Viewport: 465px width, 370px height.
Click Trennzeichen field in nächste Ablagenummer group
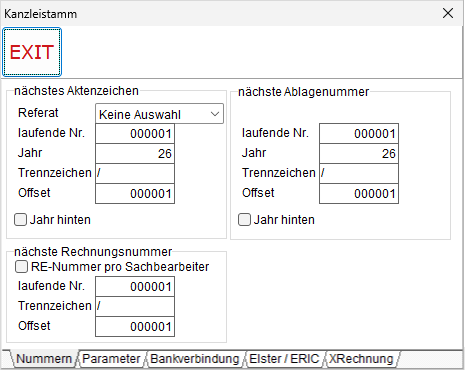click(x=359, y=173)
